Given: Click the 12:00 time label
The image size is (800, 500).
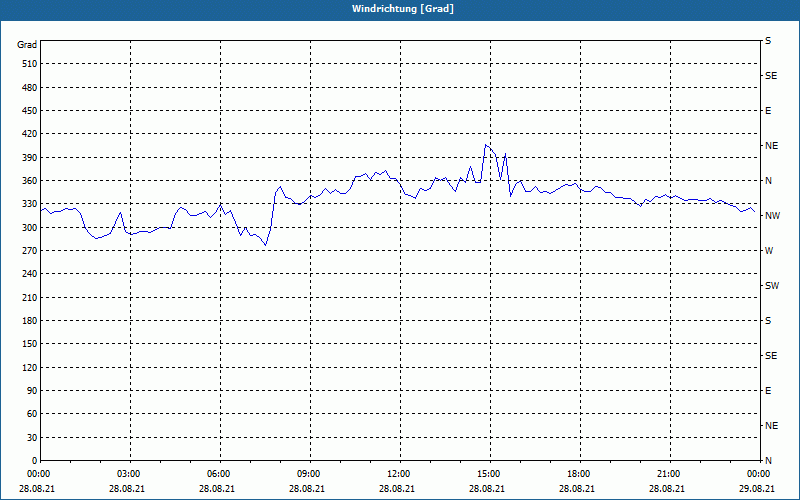Looking at the screenshot, I should pos(398,474).
